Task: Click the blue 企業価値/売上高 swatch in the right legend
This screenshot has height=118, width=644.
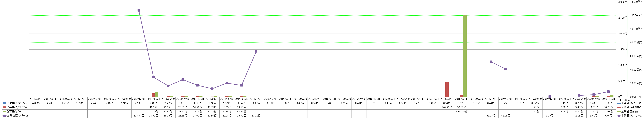Action: 619,103
